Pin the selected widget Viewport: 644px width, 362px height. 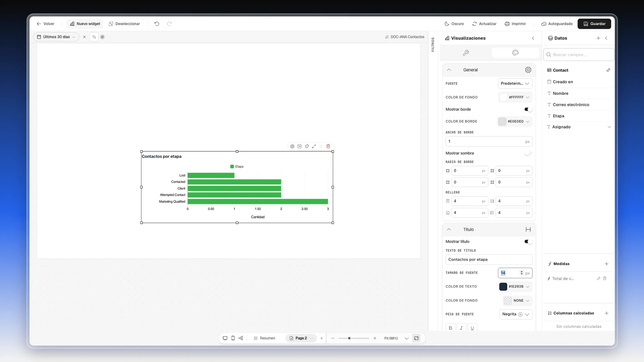tap(307, 146)
